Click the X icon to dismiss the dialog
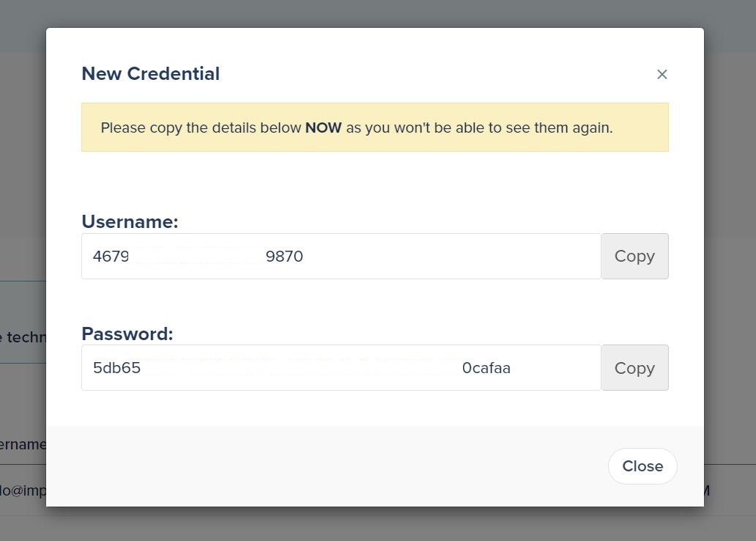The image size is (756, 541). point(662,74)
